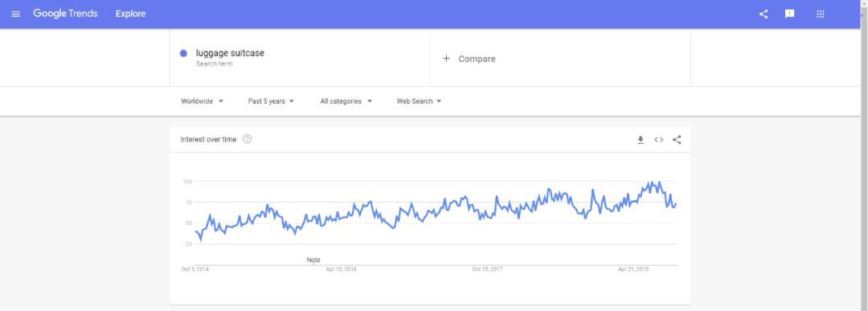Click the share icon in header
The width and height of the screenshot is (868, 311).
[764, 14]
